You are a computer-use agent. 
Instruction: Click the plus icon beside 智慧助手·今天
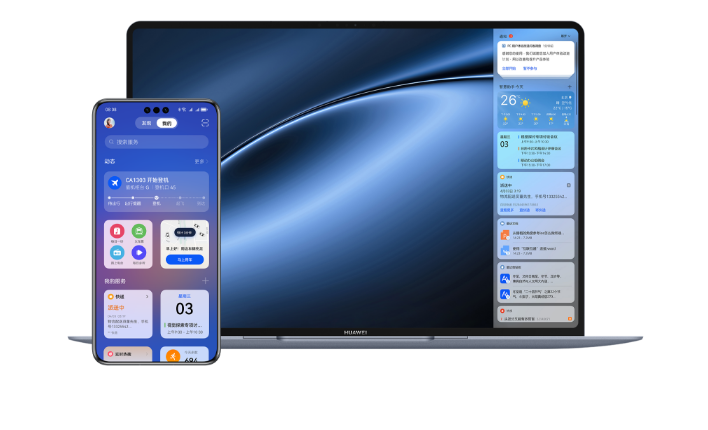[x=569, y=87]
